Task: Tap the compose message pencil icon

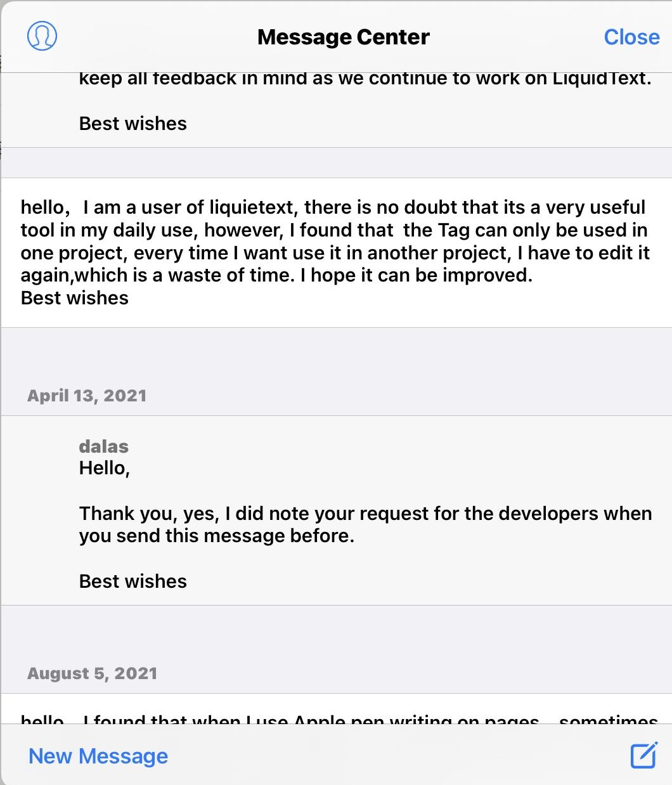Action: point(643,755)
